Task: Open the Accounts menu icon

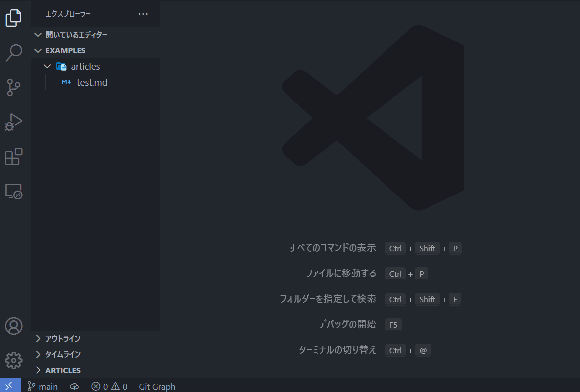Action: click(13, 326)
